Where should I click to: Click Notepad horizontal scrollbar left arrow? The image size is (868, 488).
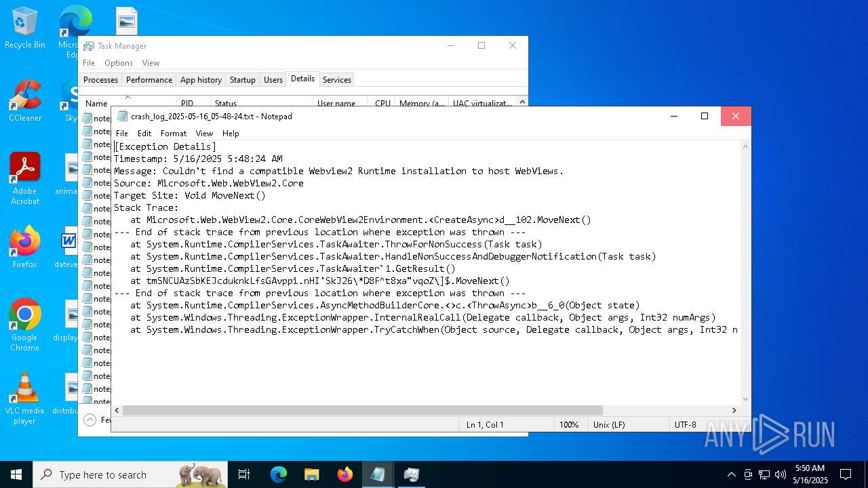(x=117, y=410)
